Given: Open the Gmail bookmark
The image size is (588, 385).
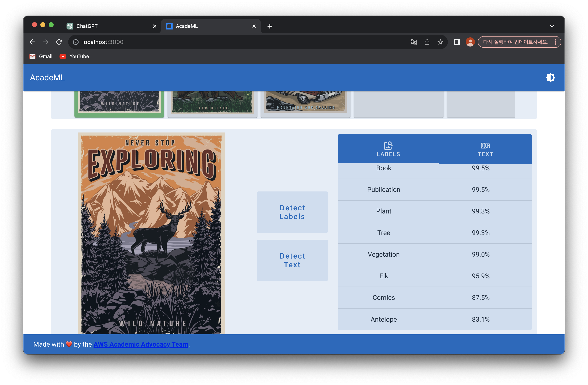Looking at the screenshot, I should tap(41, 56).
